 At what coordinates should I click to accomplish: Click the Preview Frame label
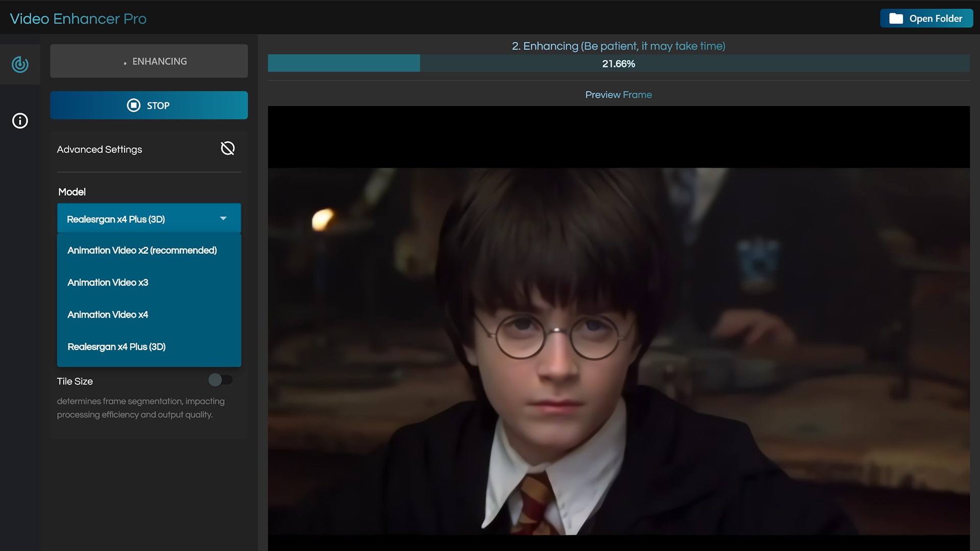point(618,95)
